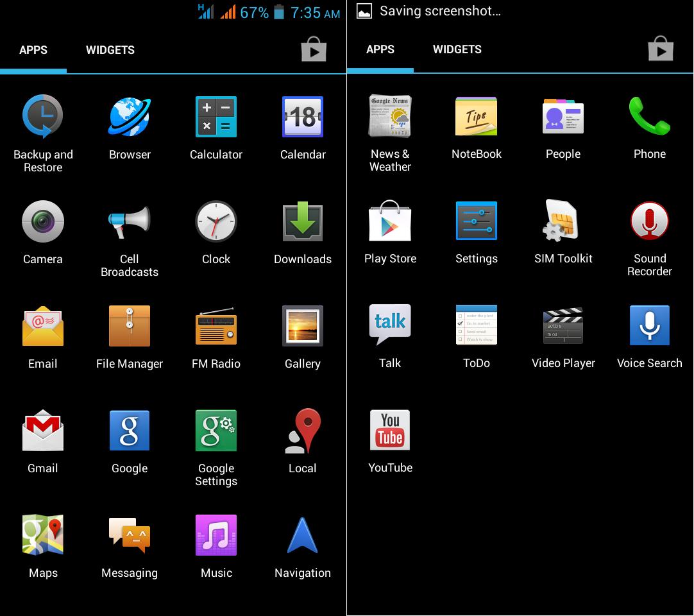694x616 pixels.
Task: Open the Calendar app icon
Action: [303, 117]
